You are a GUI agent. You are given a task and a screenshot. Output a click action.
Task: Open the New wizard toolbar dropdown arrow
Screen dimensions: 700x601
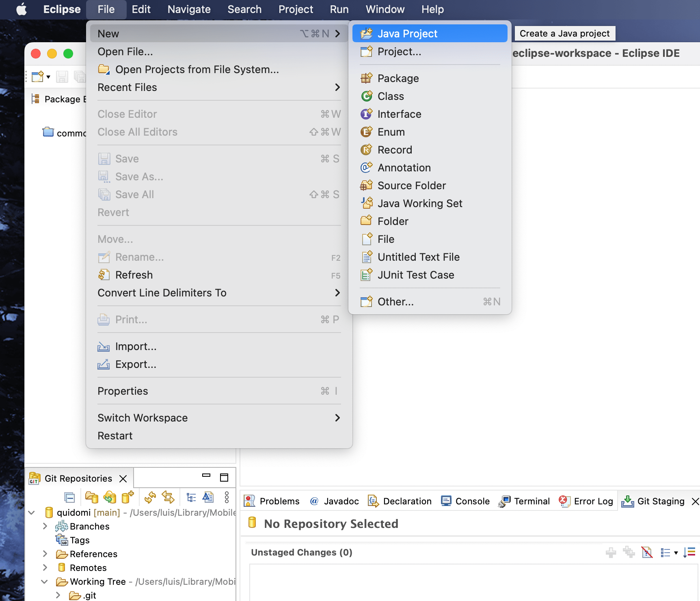pyautogui.click(x=48, y=77)
